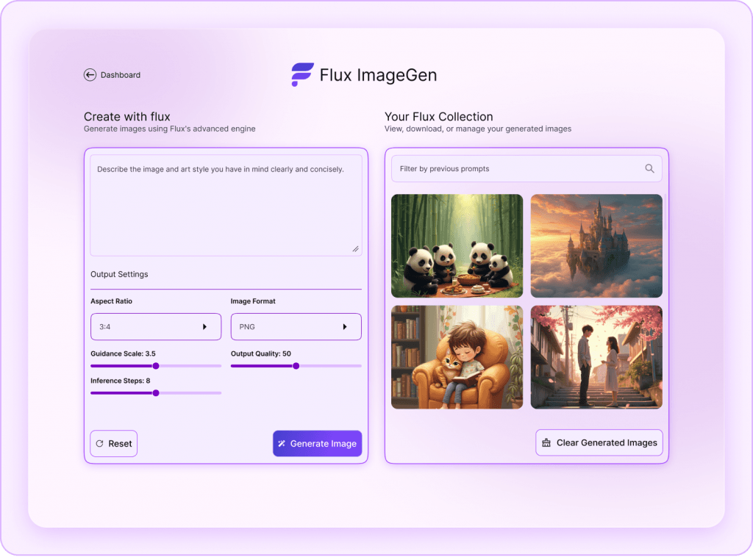753x560 pixels.
Task: Select the floating castle image thumbnail
Action: click(596, 245)
